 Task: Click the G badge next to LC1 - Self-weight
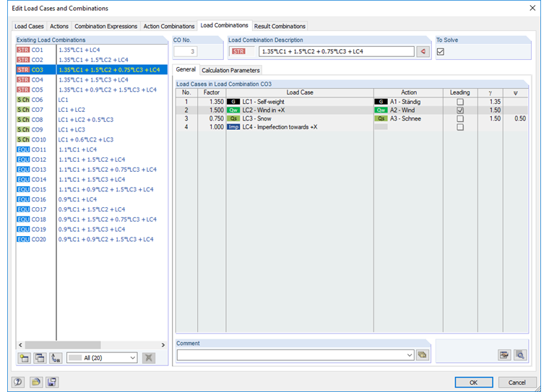coord(233,102)
